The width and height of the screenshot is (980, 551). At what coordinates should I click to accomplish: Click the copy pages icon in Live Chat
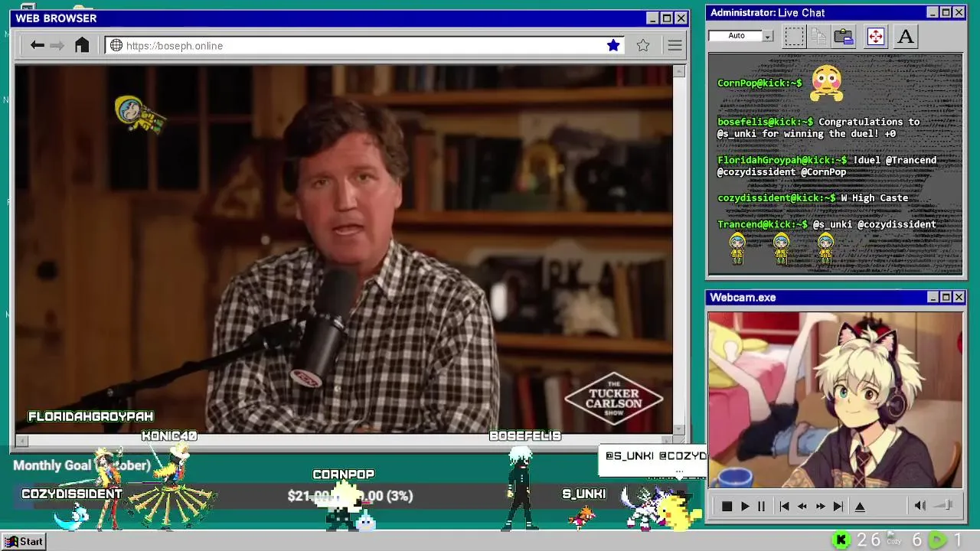818,36
